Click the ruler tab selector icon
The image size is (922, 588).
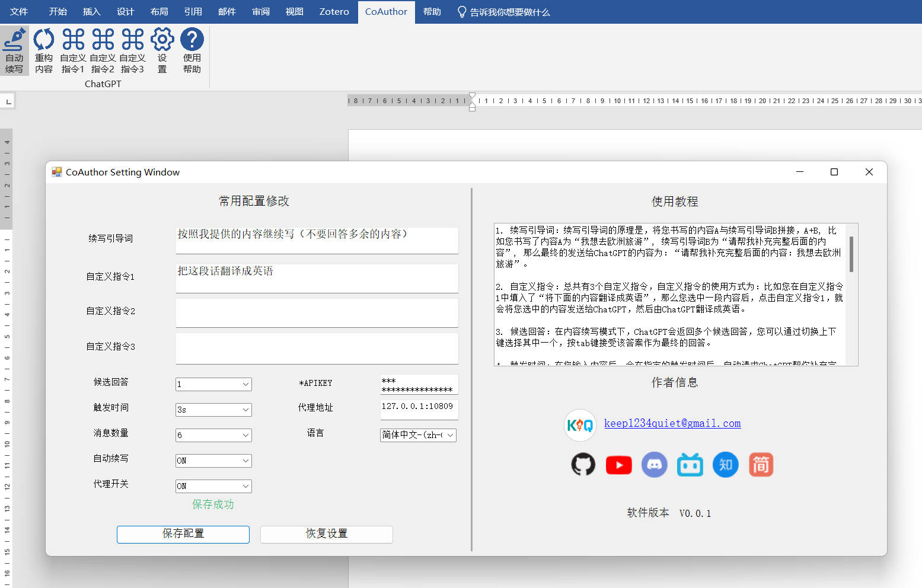8,102
